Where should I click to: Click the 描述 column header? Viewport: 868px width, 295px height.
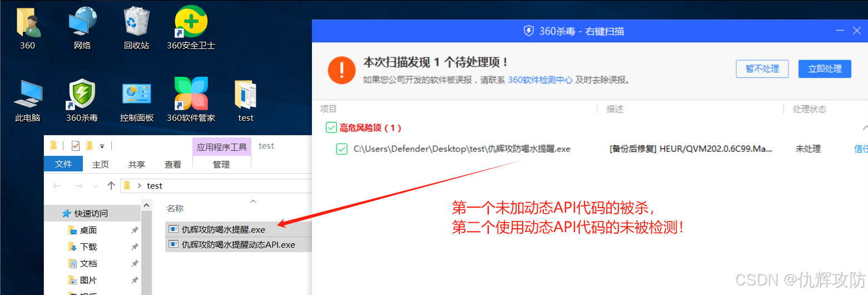pos(614,109)
